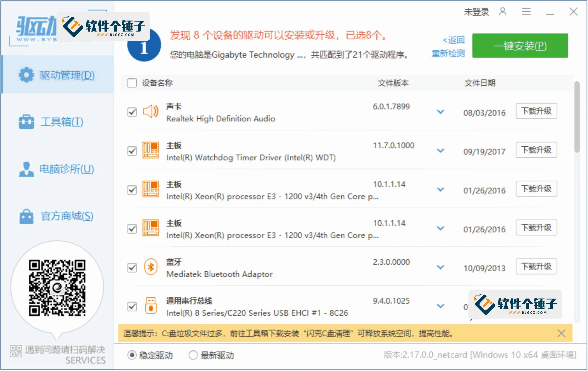Click the <返回 link
The image size is (588, 371).
tap(453, 40)
